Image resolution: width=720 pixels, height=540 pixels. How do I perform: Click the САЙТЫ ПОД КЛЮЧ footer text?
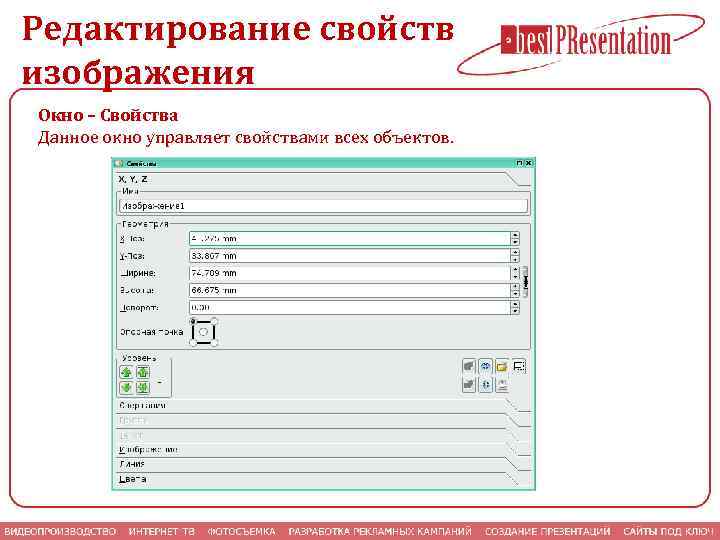[671, 531]
